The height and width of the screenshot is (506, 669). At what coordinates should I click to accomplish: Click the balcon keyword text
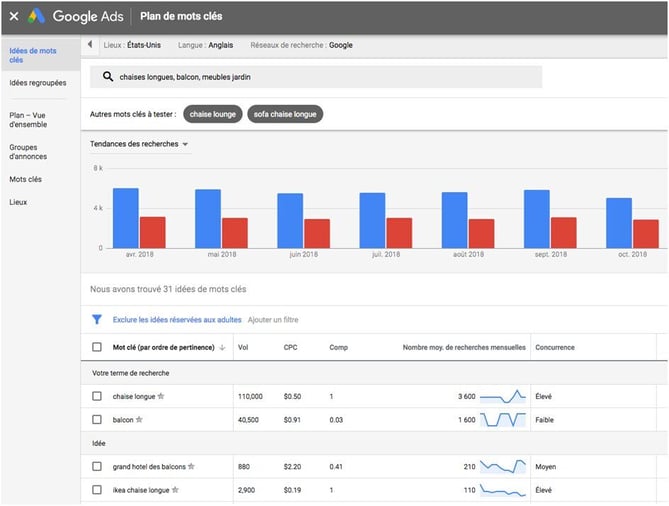(x=123, y=420)
